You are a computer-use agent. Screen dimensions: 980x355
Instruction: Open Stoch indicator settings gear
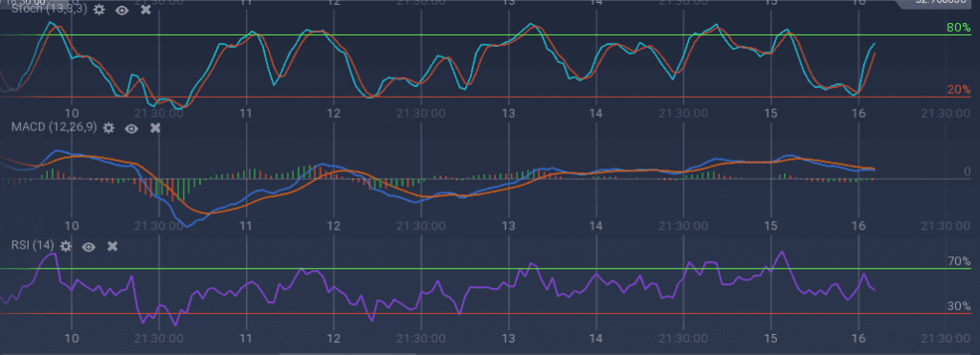99,10
